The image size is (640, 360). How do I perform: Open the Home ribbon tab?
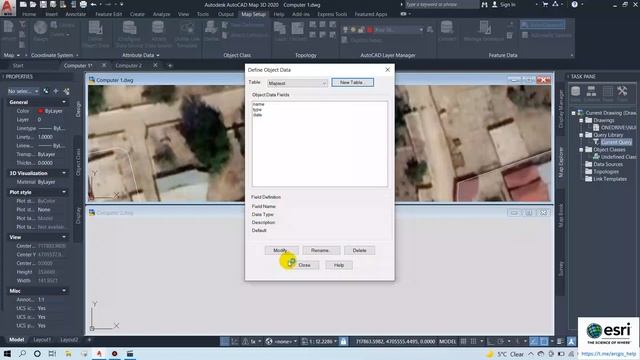pos(29,14)
